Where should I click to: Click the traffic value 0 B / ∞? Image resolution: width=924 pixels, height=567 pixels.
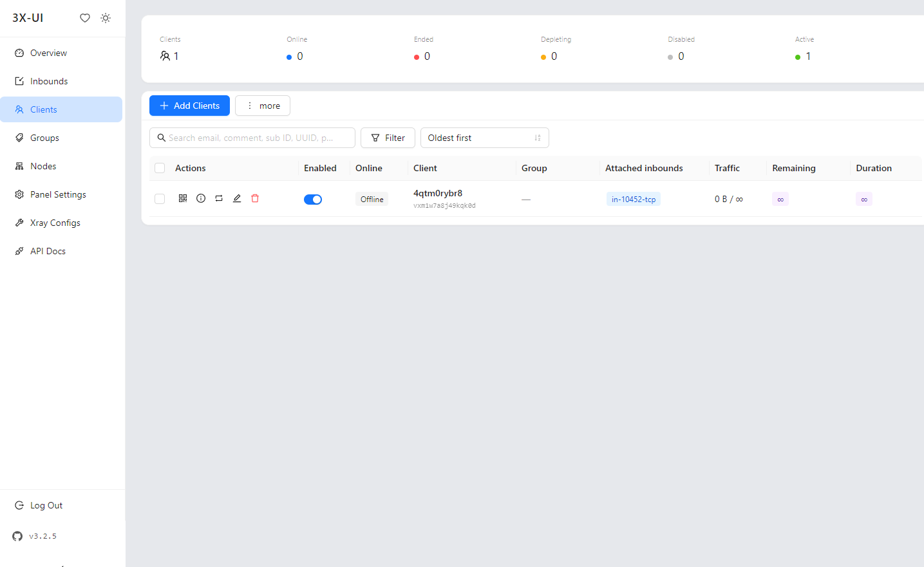coord(729,200)
